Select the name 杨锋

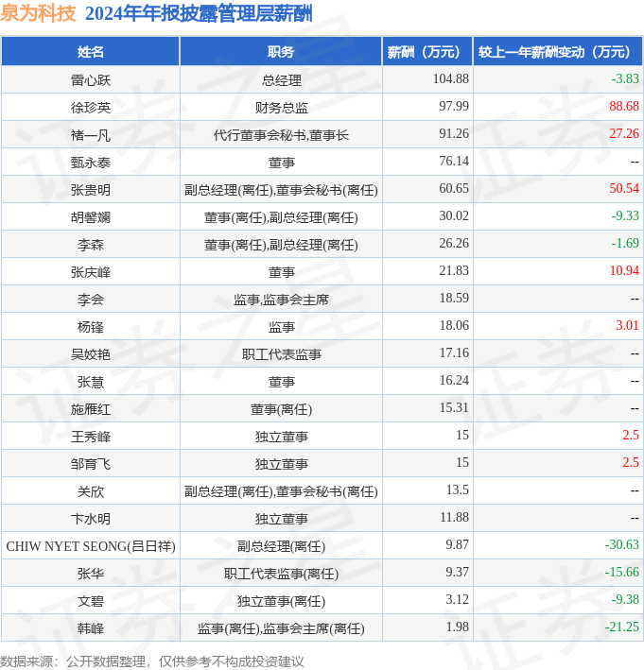click(90, 327)
